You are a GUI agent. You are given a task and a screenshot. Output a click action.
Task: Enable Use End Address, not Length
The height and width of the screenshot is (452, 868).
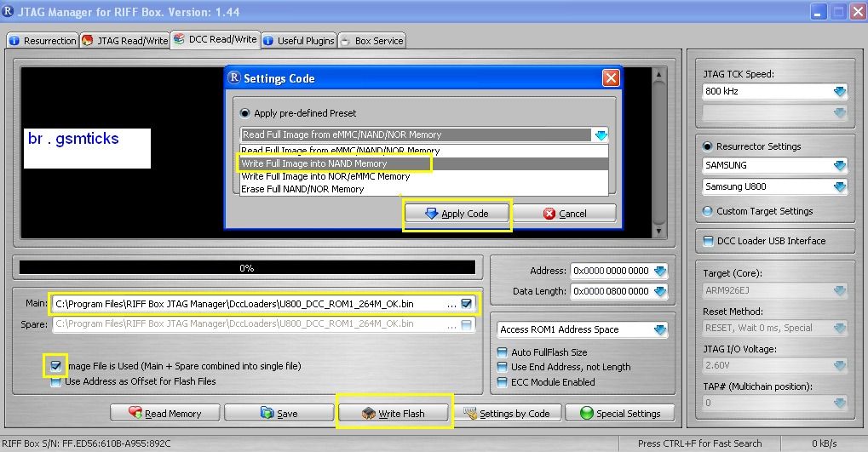502,367
